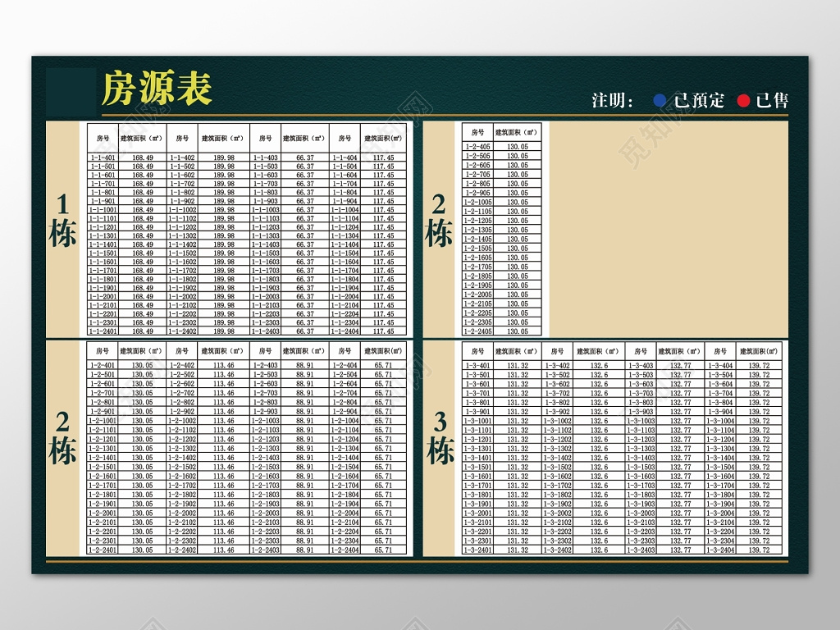Screen dimensions: 840x630
Task: Click the 注明 legend label
Action: pyautogui.click(x=609, y=100)
